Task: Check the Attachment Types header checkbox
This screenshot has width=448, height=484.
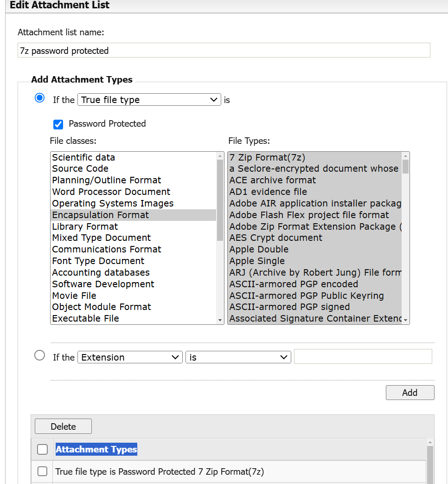Action: click(42, 449)
